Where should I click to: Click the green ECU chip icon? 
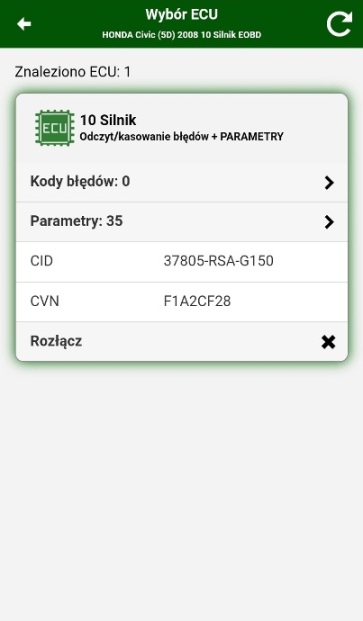pyautogui.click(x=55, y=128)
